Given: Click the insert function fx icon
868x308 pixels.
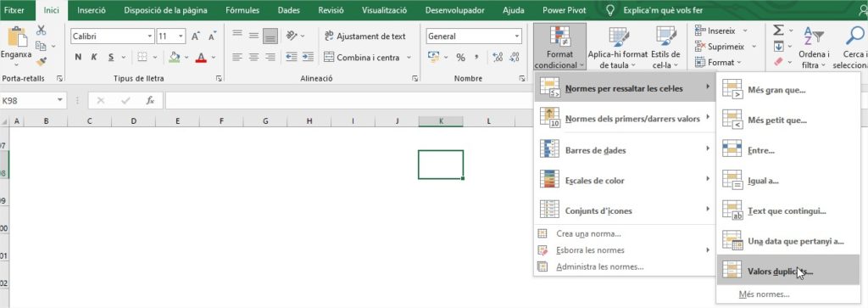Looking at the screenshot, I should (x=150, y=100).
